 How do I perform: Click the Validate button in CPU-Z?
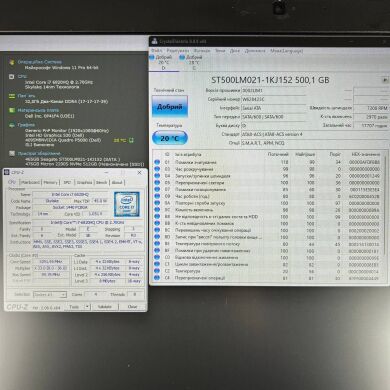click(x=105, y=307)
